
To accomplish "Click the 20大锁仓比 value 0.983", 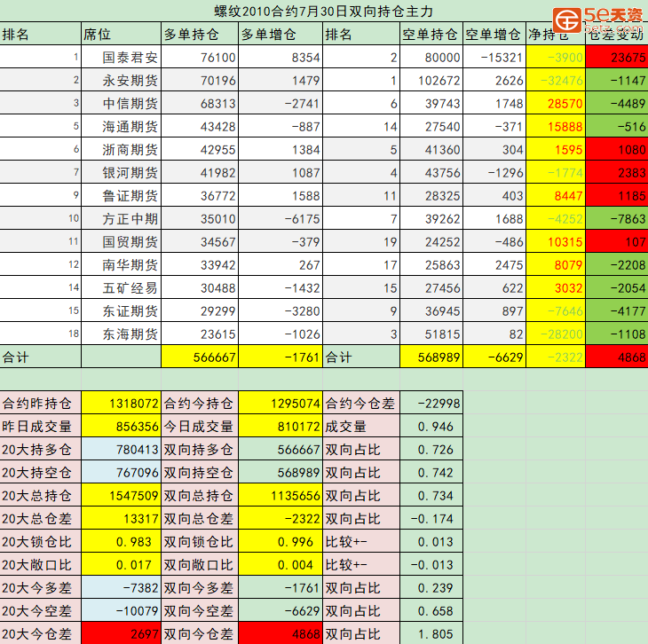I will (x=121, y=541).
